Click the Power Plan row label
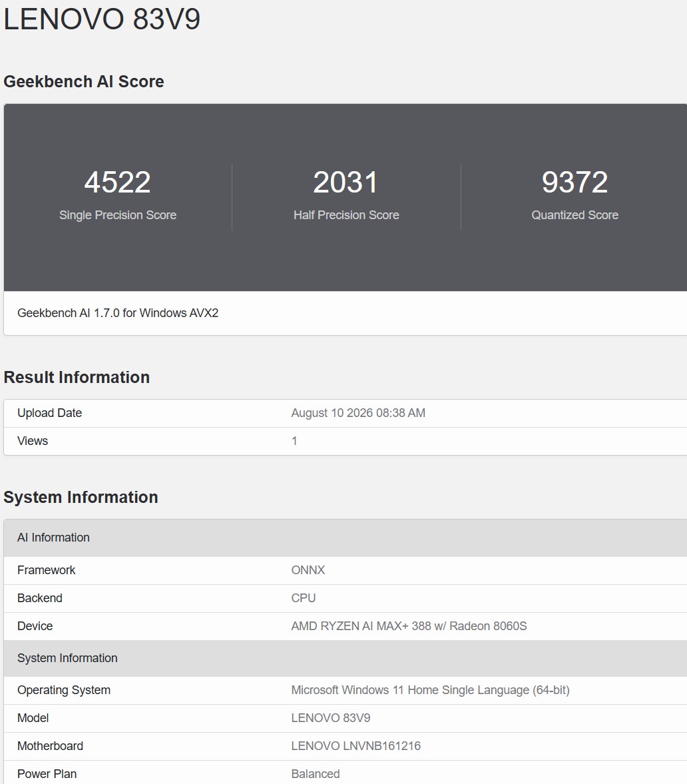Viewport: 687px width, 784px height. 47,774
